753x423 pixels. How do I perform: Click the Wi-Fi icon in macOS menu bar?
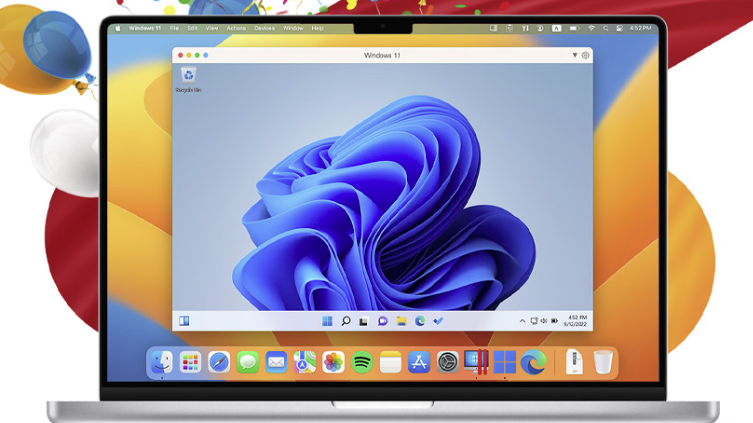pyautogui.click(x=592, y=28)
